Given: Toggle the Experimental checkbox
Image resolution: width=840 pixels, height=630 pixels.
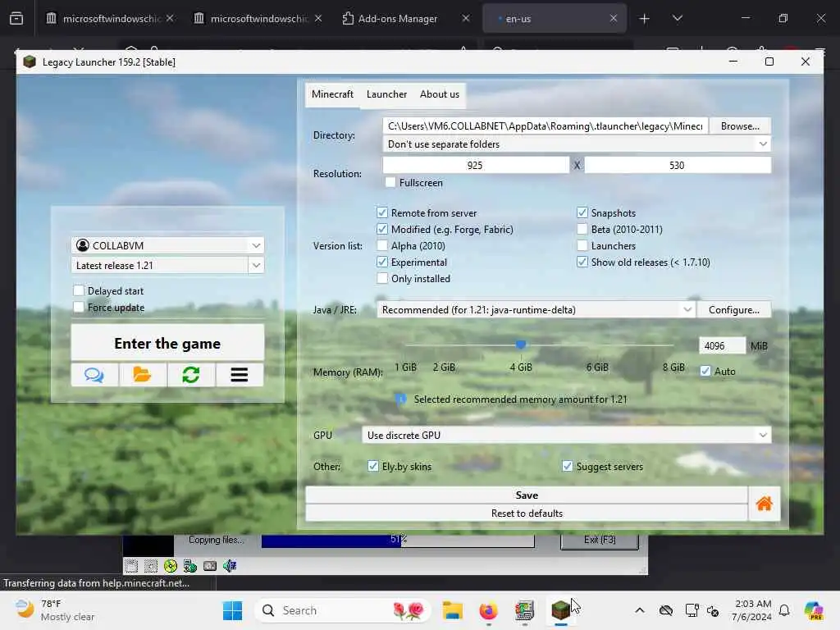Looking at the screenshot, I should (x=382, y=262).
